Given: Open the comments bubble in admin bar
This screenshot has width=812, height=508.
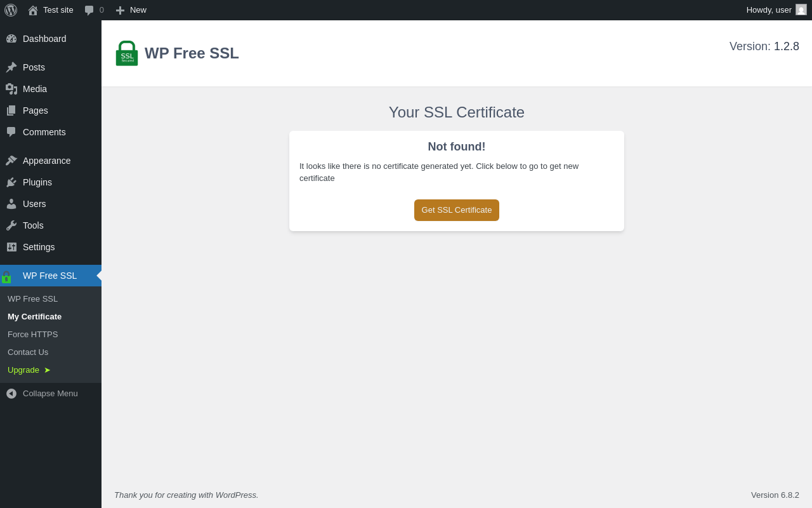Looking at the screenshot, I should click(x=89, y=10).
